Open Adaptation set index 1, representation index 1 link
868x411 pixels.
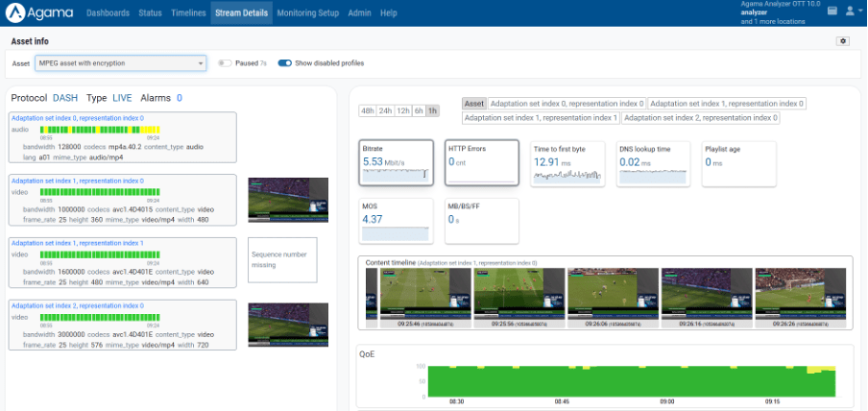click(77, 243)
